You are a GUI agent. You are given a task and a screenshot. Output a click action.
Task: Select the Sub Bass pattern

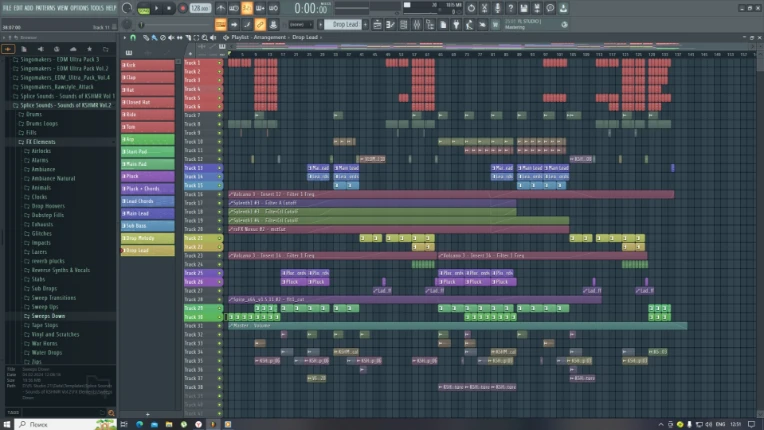(x=148, y=226)
